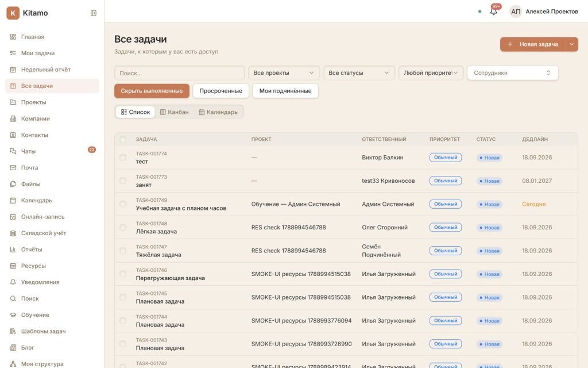This screenshot has height=368, width=588.
Task: Open Шаблоны задач page
Action: (x=52, y=331)
